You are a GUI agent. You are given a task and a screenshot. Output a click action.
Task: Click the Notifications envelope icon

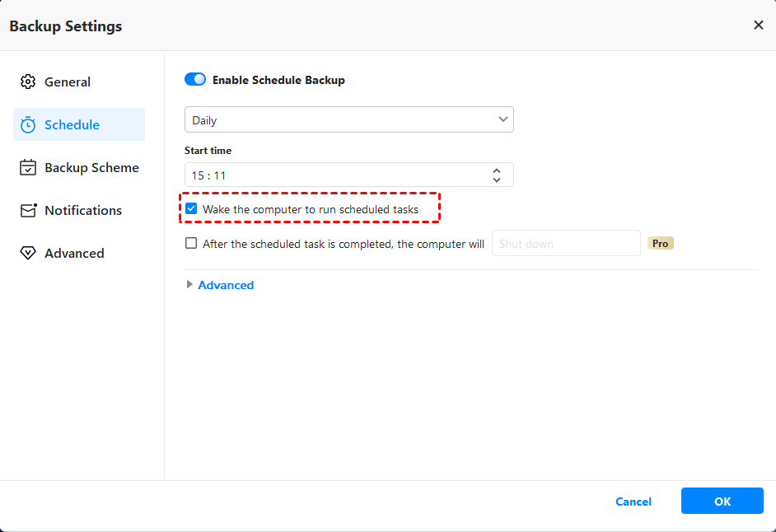pos(29,211)
